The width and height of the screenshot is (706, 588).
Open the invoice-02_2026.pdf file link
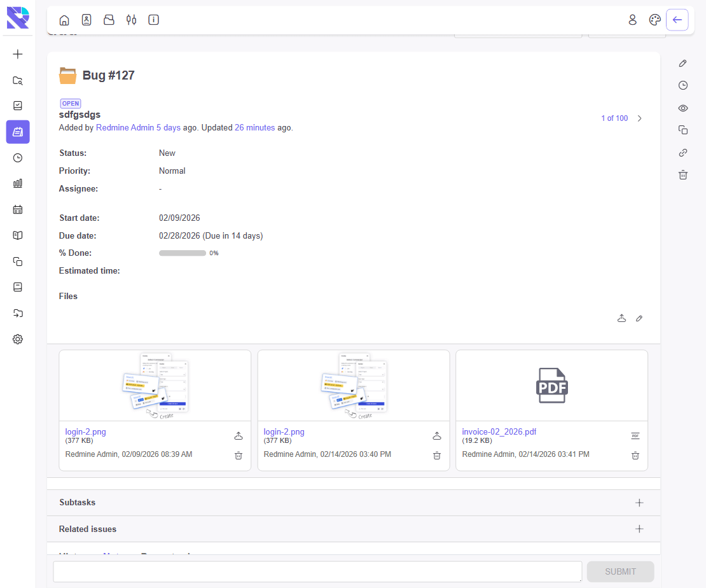pos(499,431)
